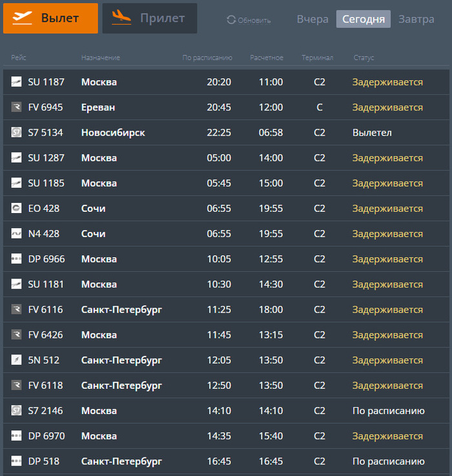Image resolution: width=452 pixels, height=476 pixels.
Task: Click the Статус column header
Action: click(x=364, y=57)
